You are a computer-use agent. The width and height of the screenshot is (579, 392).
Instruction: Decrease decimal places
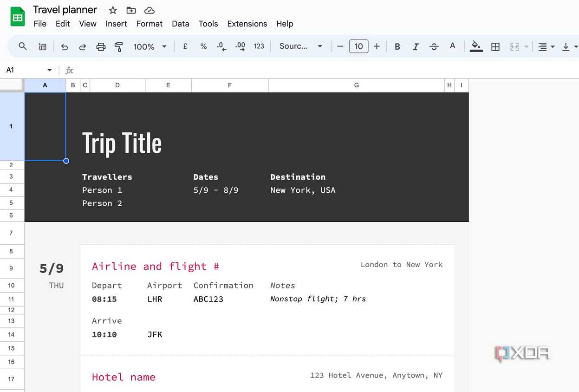222,46
